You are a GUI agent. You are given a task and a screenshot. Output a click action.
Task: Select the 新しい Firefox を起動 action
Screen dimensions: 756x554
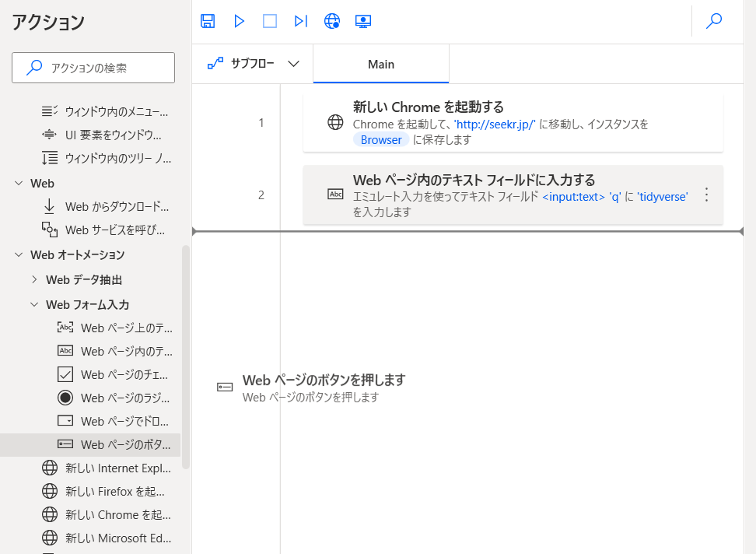coord(105,491)
